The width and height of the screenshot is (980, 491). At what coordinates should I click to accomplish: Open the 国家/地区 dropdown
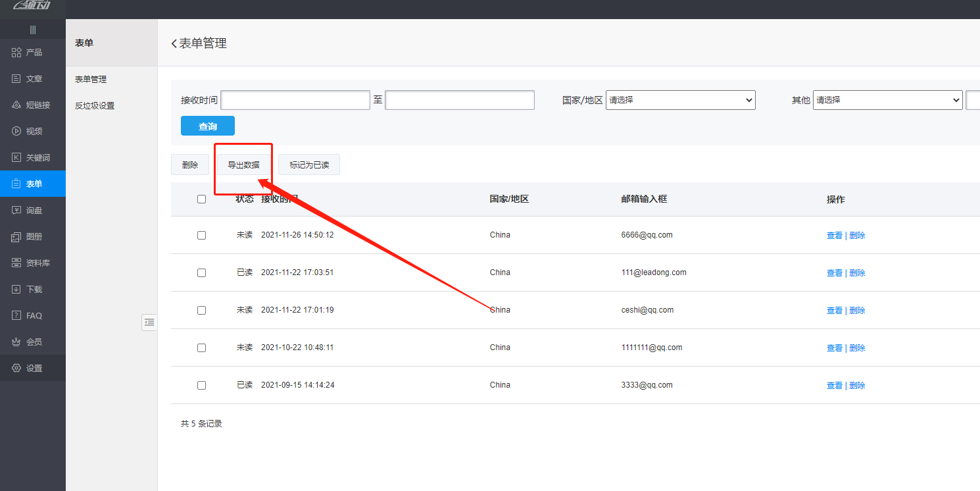click(x=680, y=100)
